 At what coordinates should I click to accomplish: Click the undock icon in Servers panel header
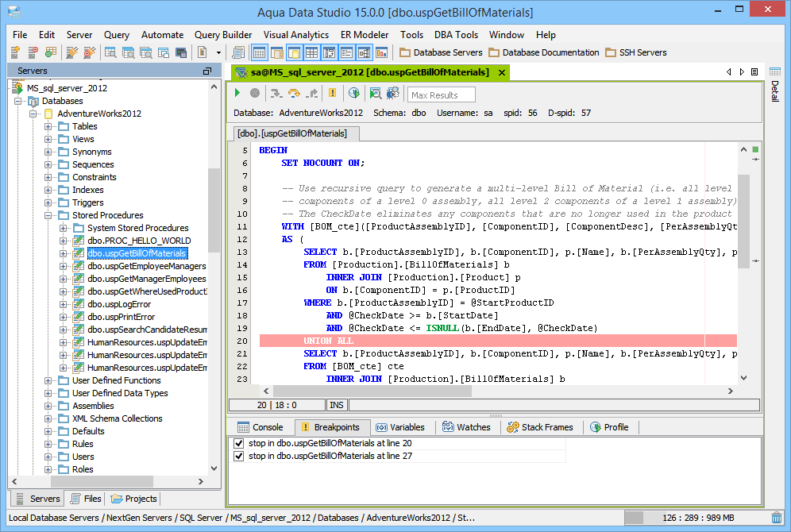pyautogui.click(x=207, y=71)
